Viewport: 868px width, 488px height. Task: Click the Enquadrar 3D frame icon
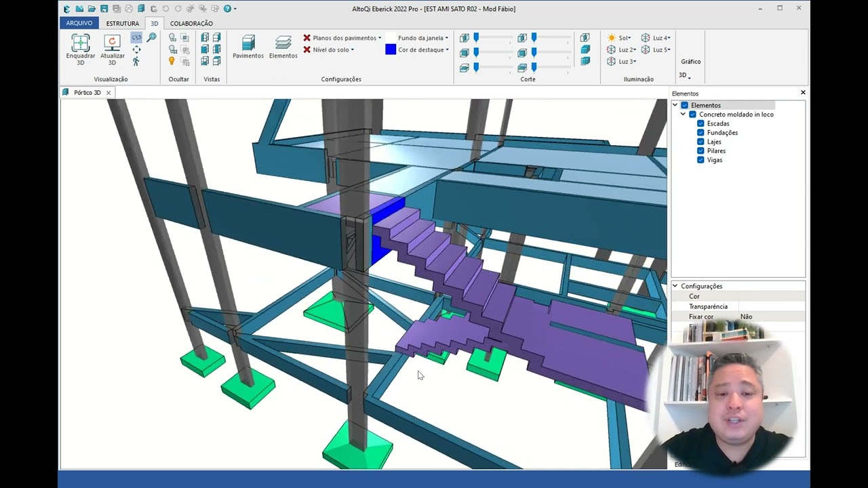pyautogui.click(x=81, y=43)
